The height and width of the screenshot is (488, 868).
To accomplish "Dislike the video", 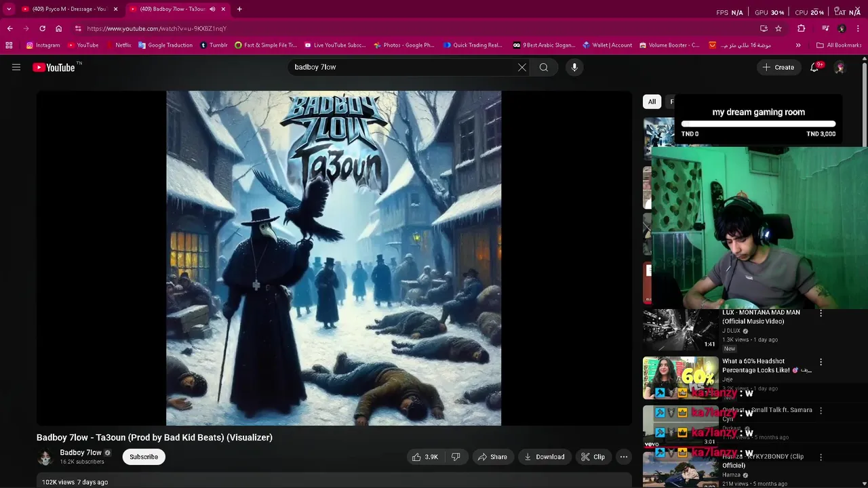I will (x=456, y=457).
